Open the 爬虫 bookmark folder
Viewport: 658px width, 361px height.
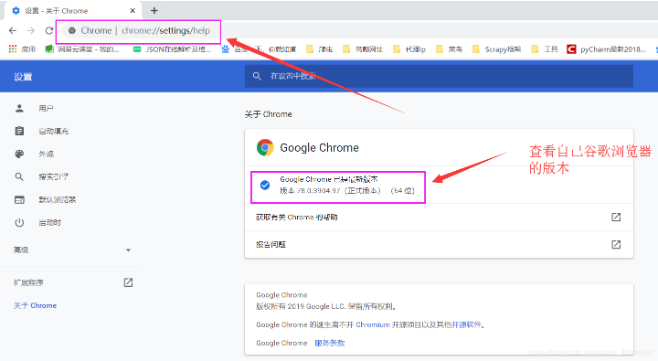tap(319, 49)
